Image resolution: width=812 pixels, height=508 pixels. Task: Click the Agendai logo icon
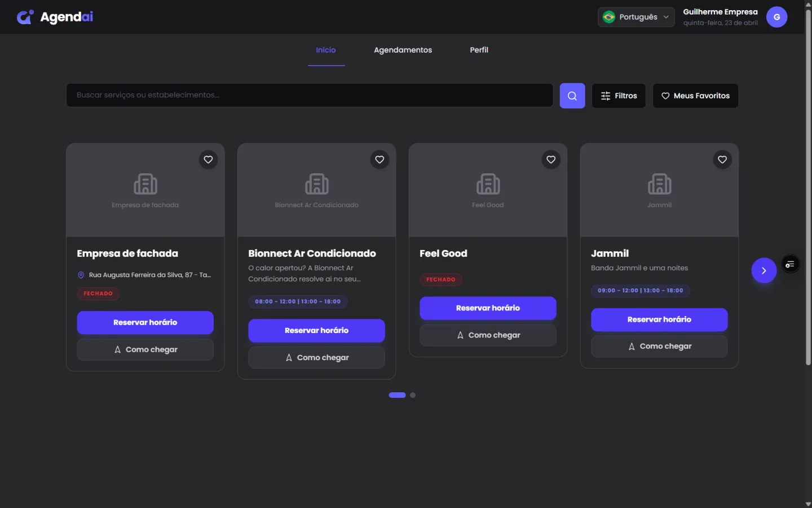pos(25,17)
